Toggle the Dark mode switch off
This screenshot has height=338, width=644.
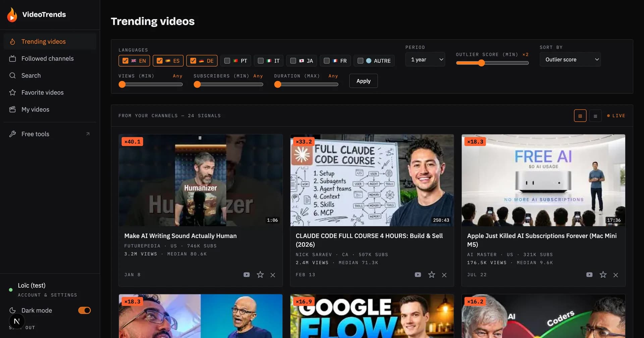(x=85, y=311)
